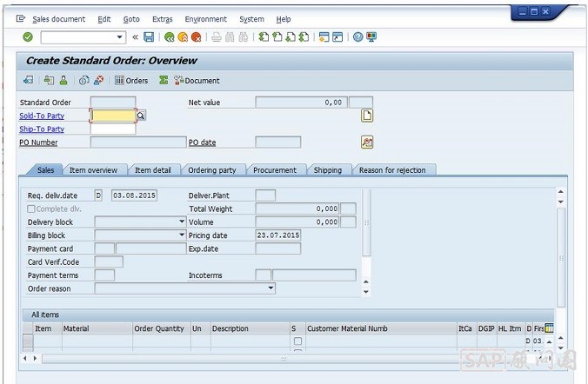
Task: Click the green Enter checkmark icon
Action: click(28, 37)
